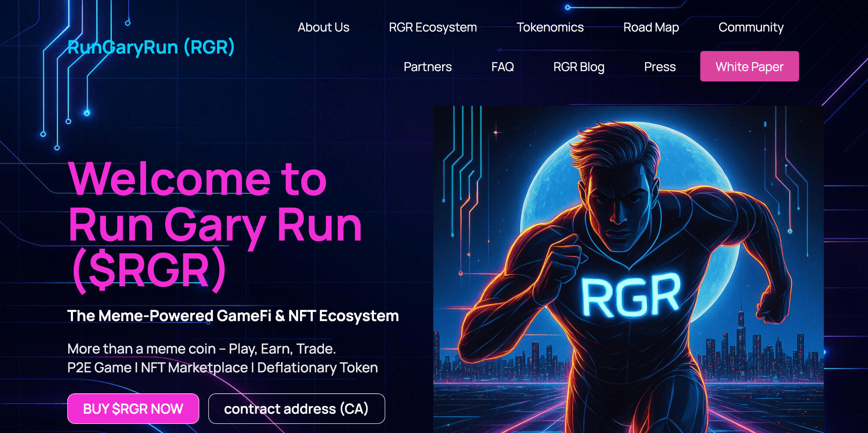View the Tokenomics section
The image size is (868, 433).
550,27
